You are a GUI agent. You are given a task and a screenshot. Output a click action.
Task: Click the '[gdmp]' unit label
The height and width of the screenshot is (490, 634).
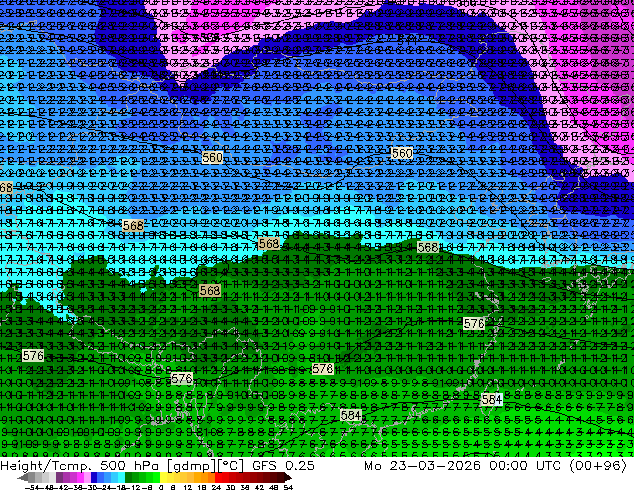[191, 466]
